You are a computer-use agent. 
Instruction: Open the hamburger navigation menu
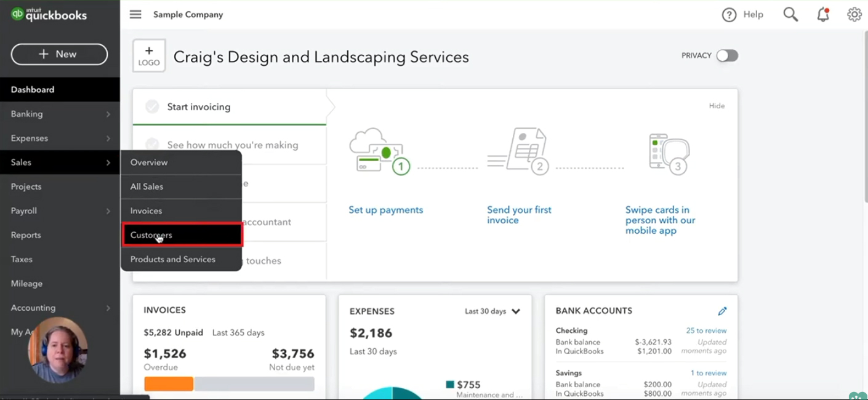[135, 14]
